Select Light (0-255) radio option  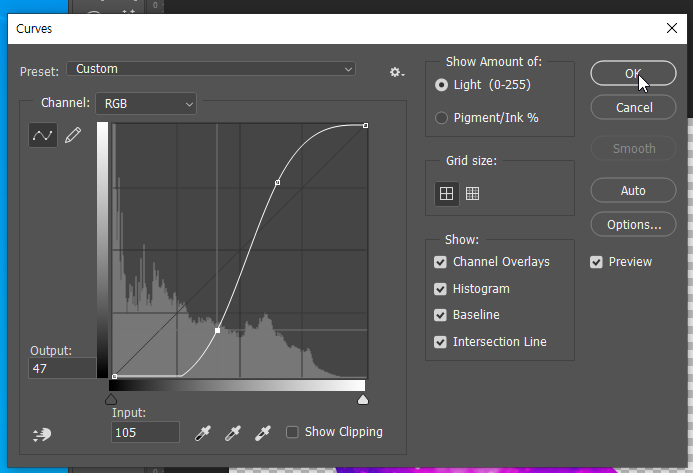441,85
